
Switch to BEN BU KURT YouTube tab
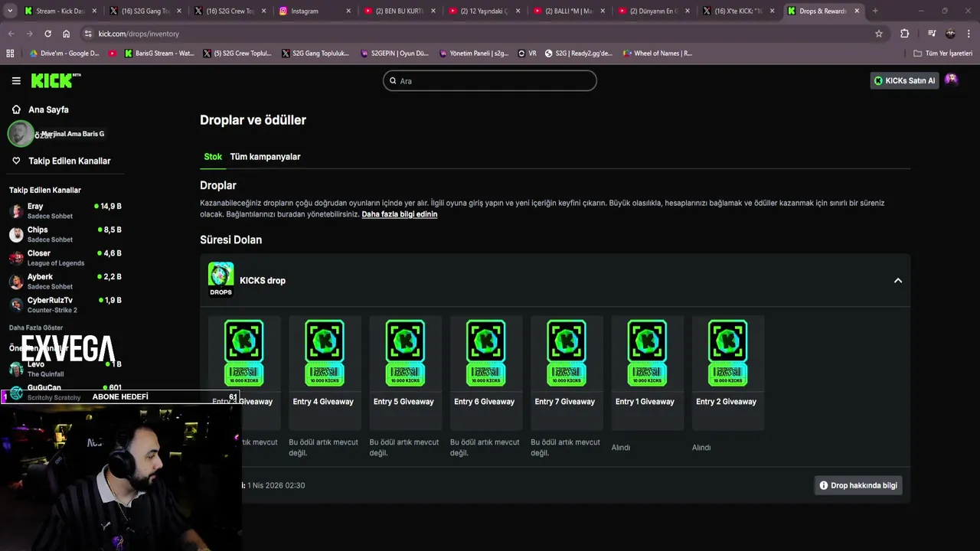[399, 11]
